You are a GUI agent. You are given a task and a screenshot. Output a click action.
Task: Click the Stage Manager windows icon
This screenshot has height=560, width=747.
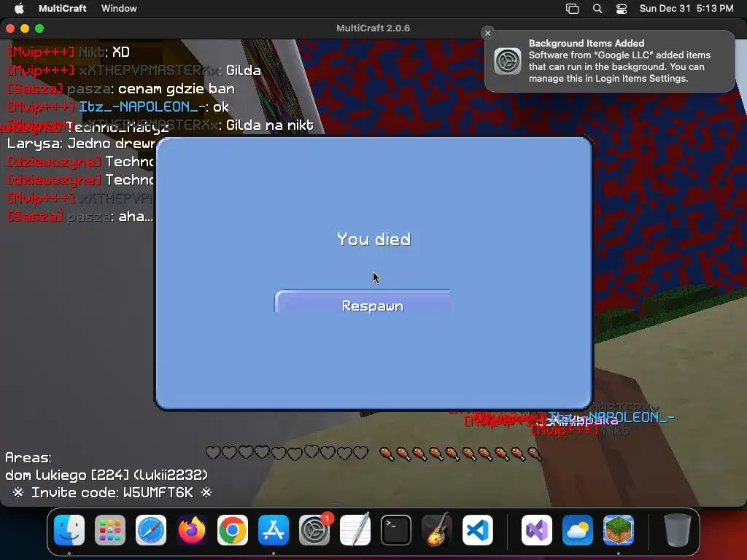(572, 9)
